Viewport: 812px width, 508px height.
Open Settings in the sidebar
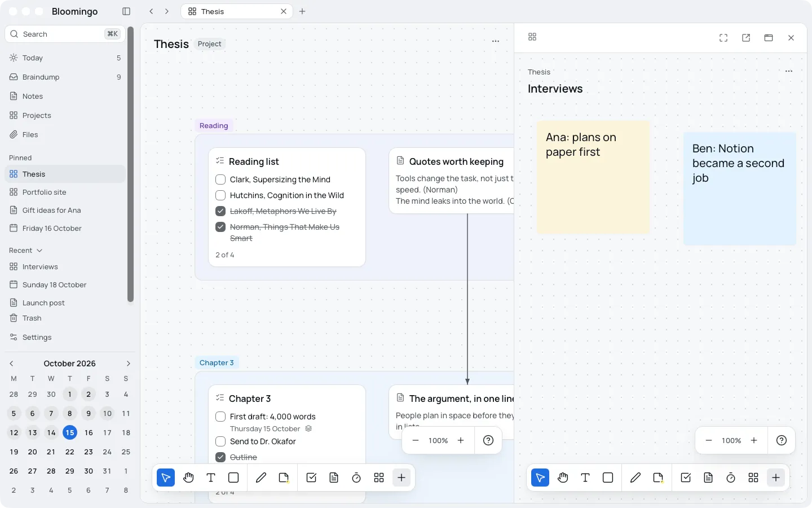(x=65, y=337)
